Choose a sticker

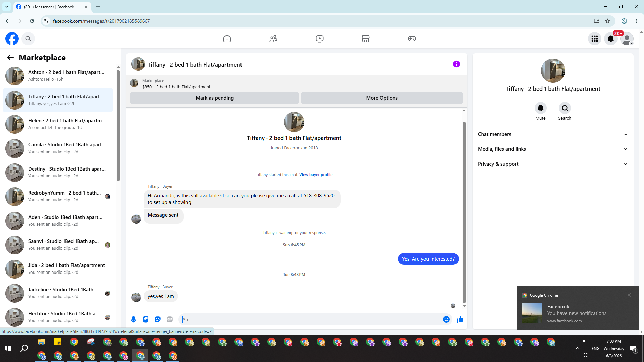pyautogui.click(x=158, y=319)
